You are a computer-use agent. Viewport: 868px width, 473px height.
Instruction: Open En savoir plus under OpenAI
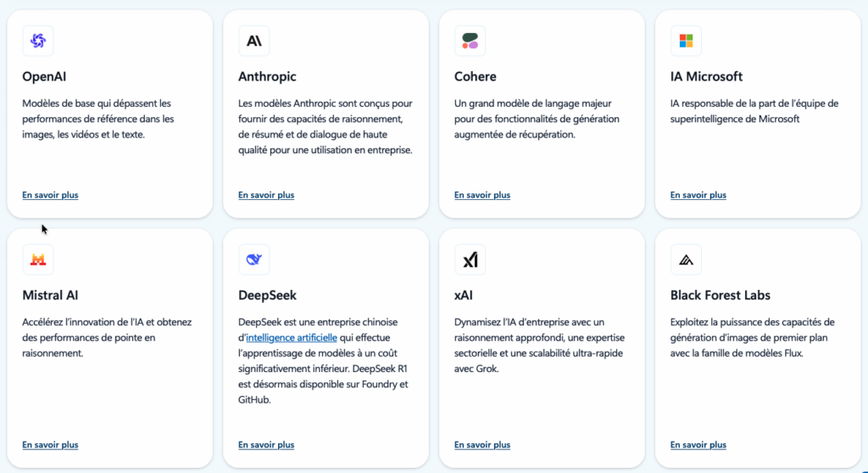click(50, 195)
